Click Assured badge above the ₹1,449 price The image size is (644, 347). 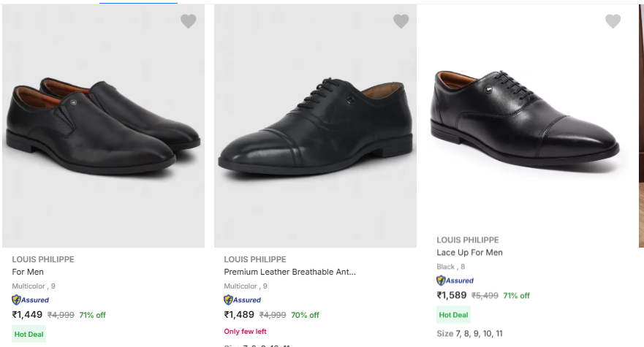[x=31, y=300]
